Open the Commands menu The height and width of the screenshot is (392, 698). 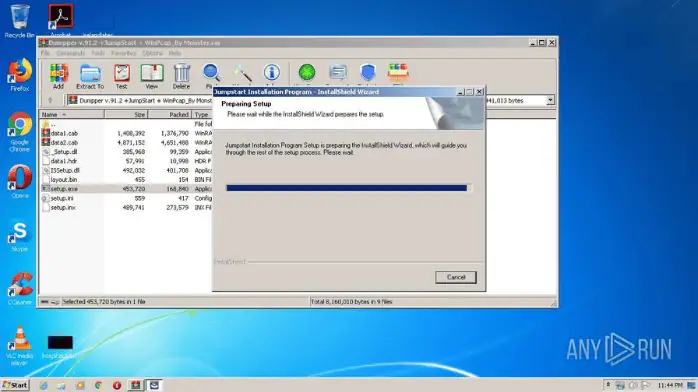coord(70,53)
